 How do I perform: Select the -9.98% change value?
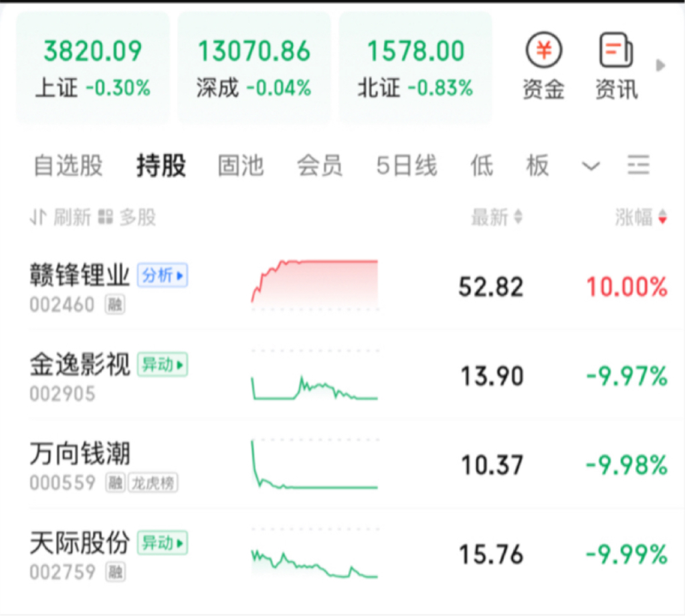pyautogui.click(x=627, y=466)
